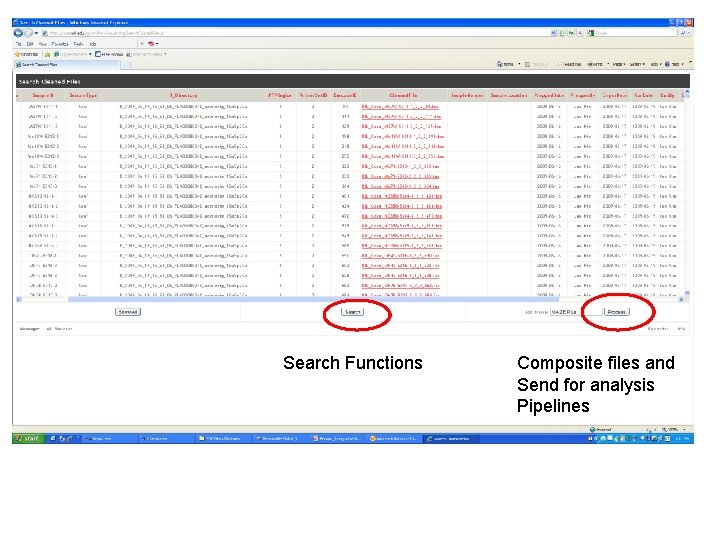Sort by the T_Directory column header
720x540 pixels.
coord(183,96)
